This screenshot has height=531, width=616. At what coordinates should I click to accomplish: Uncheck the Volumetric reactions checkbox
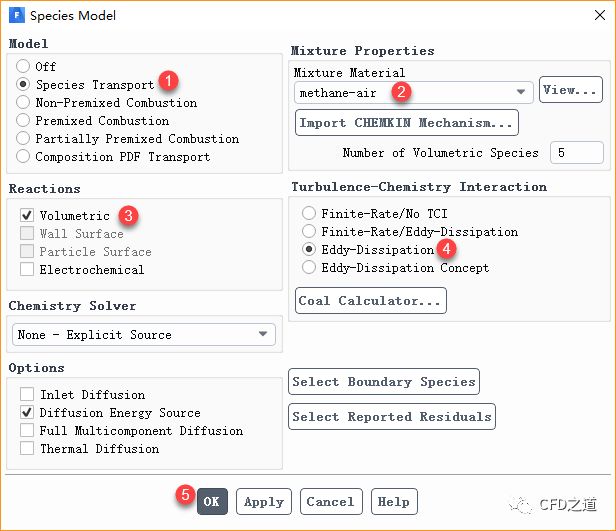[x=27, y=216]
